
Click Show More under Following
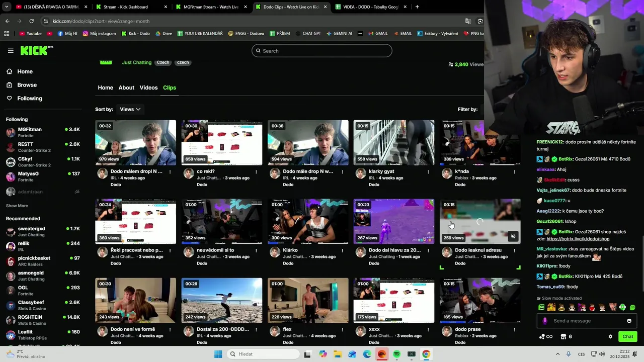pos(17,206)
